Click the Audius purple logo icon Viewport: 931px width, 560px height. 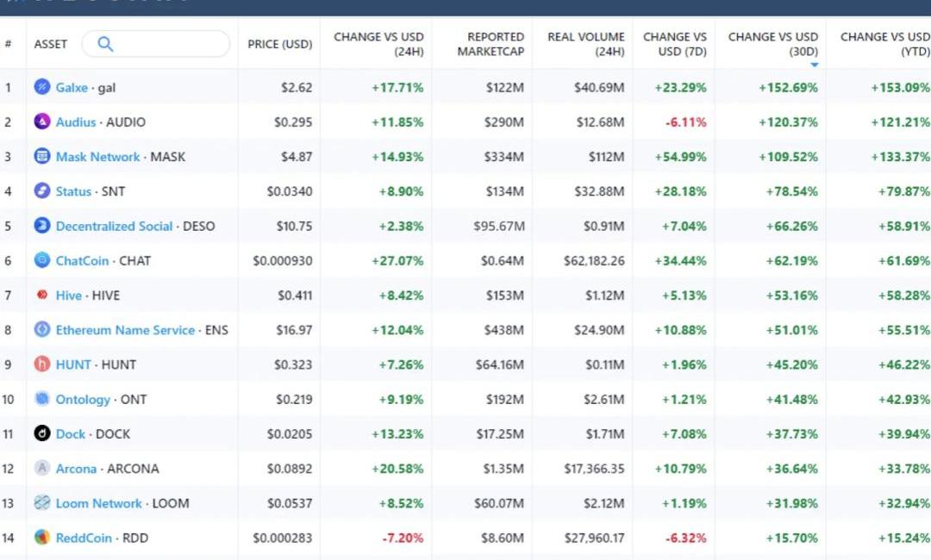42,121
